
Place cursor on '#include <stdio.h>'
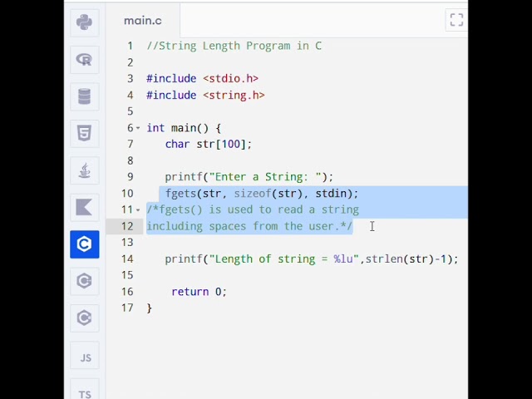pyautogui.click(x=202, y=79)
